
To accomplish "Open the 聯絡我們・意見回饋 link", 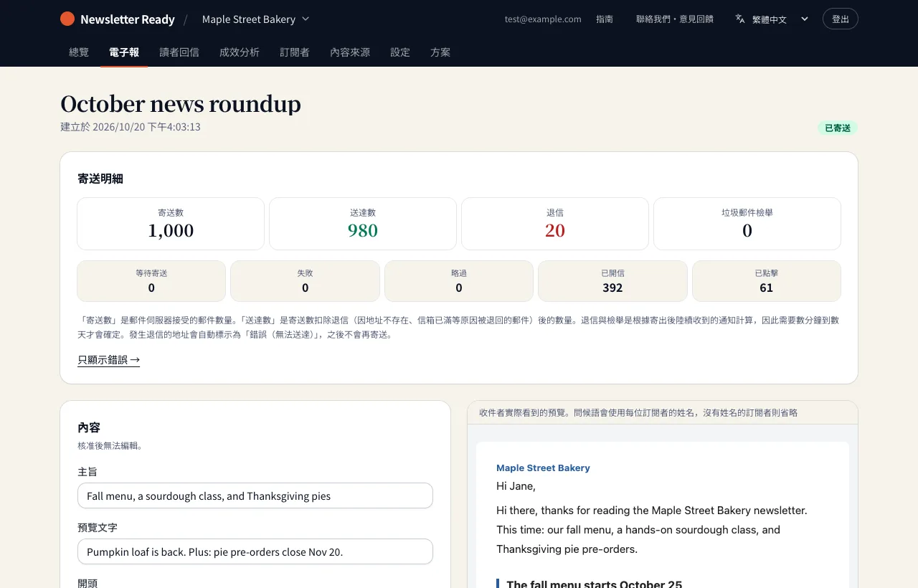I will [675, 19].
